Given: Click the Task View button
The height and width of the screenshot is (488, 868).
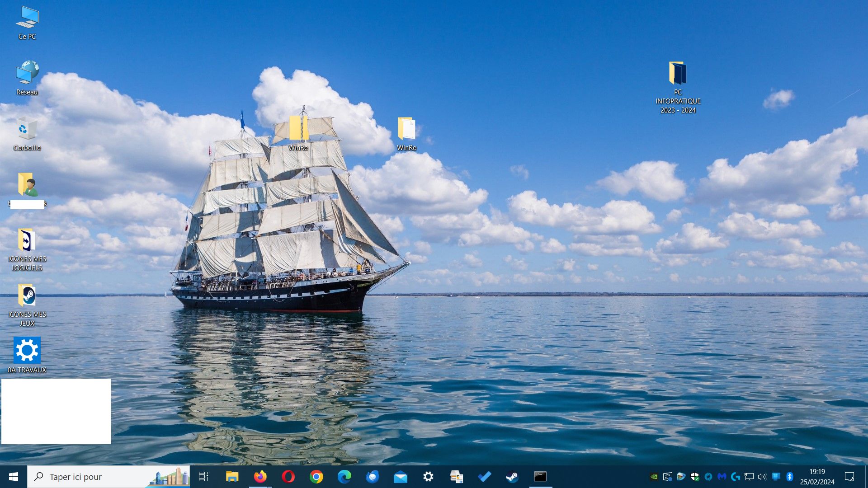Looking at the screenshot, I should click(203, 477).
